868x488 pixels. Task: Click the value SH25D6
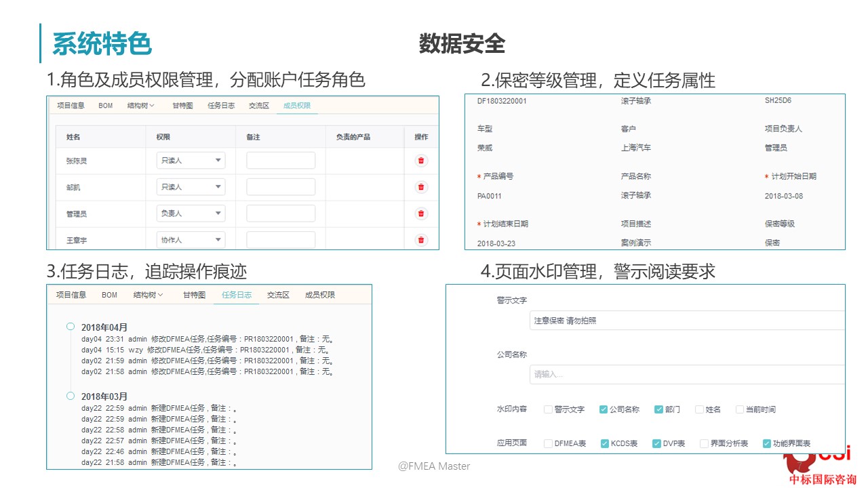coord(778,100)
